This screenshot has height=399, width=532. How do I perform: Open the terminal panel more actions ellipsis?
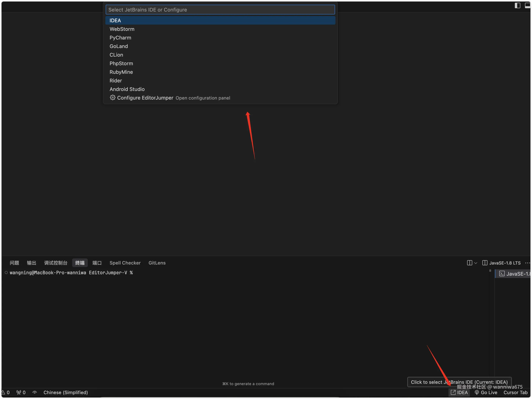coord(528,263)
